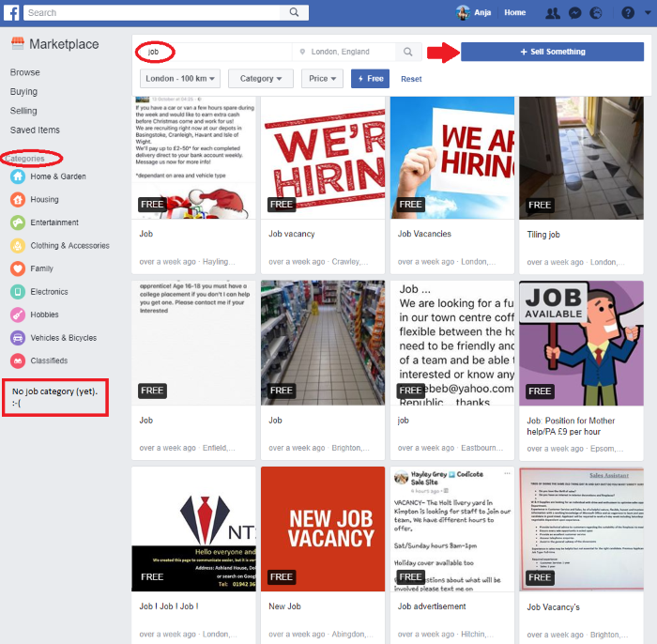Image resolution: width=657 pixels, height=644 pixels.
Task: Expand the Price filter dropdown
Action: [x=322, y=79]
